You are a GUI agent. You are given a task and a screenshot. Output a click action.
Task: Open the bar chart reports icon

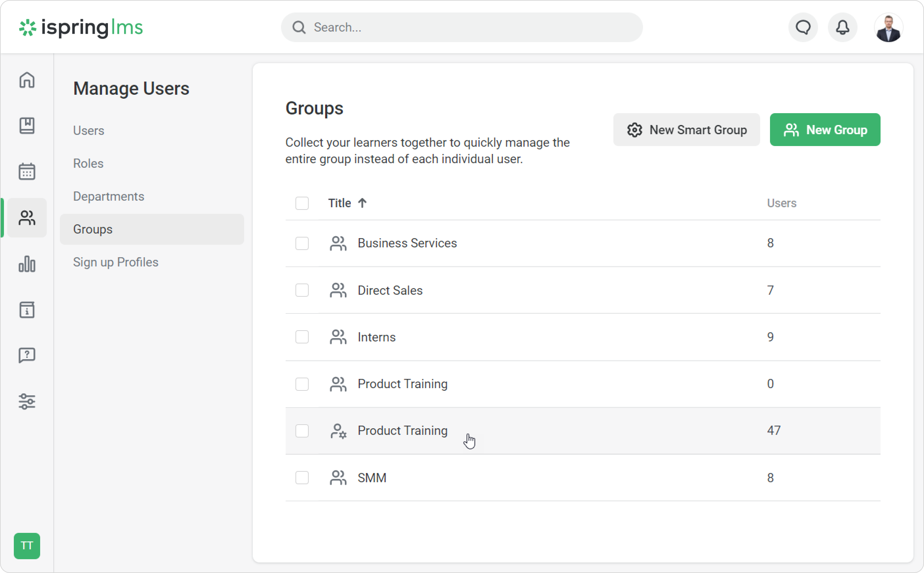click(x=27, y=264)
